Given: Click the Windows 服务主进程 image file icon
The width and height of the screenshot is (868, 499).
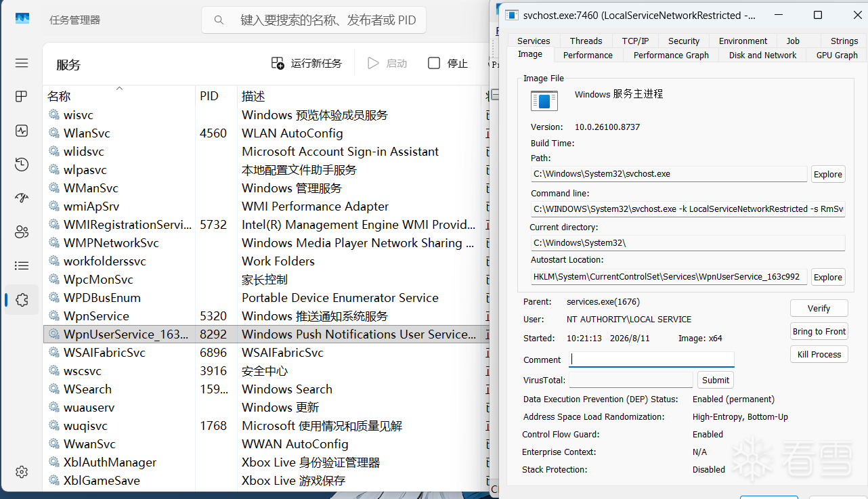Looking at the screenshot, I should (x=544, y=100).
